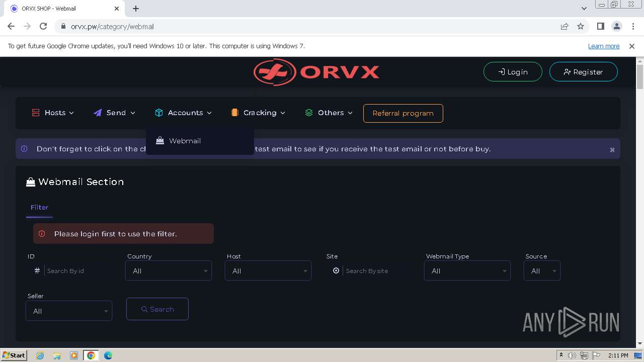Viewport: 644px width, 362px height.
Task: Show hidden system tray icons
Action: coord(561,355)
